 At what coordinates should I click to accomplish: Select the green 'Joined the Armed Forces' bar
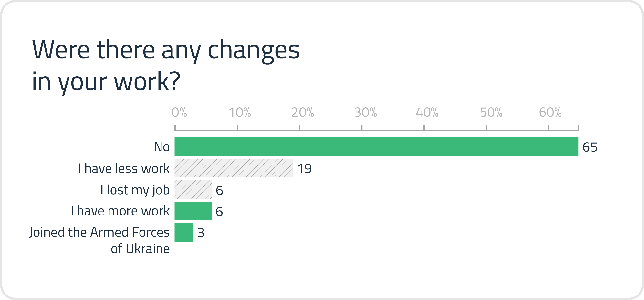click(x=184, y=232)
